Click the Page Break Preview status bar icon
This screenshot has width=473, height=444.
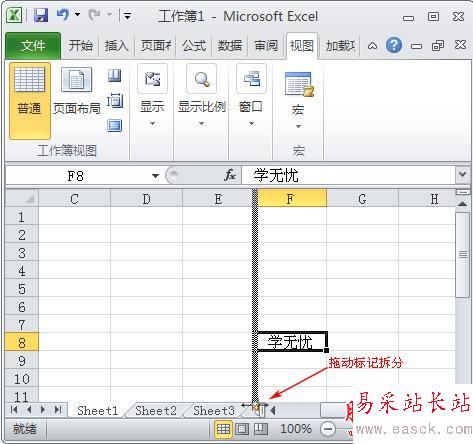click(261, 429)
